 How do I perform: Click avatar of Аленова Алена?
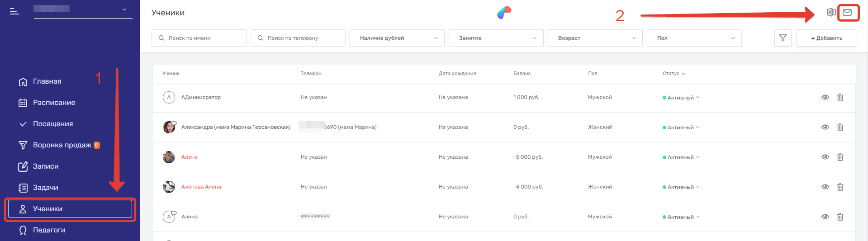(169, 187)
